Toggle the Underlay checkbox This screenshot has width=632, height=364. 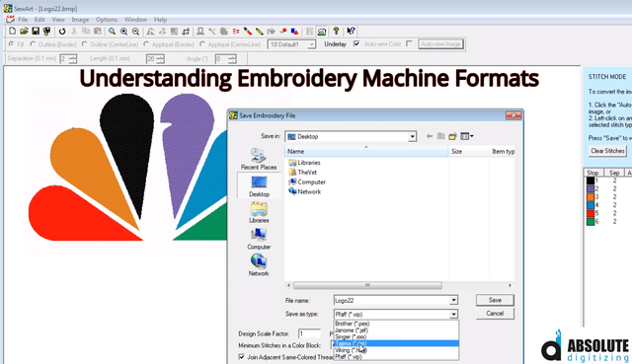(x=356, y=43)
